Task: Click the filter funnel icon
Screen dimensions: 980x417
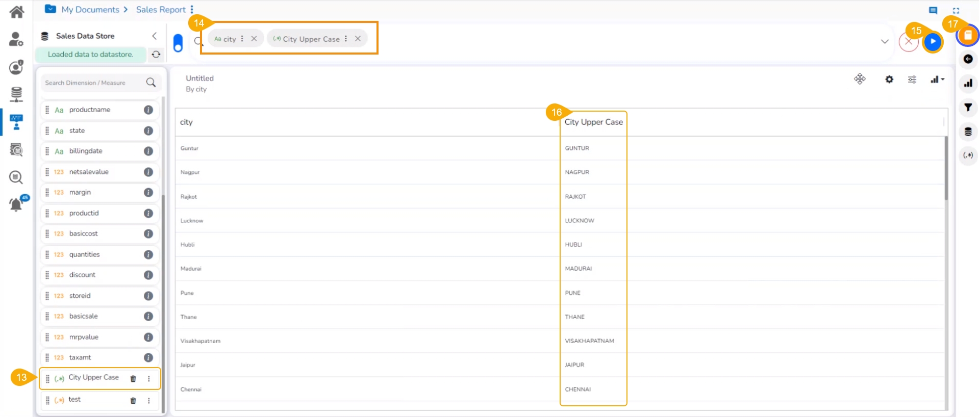Action: (968, 108)
